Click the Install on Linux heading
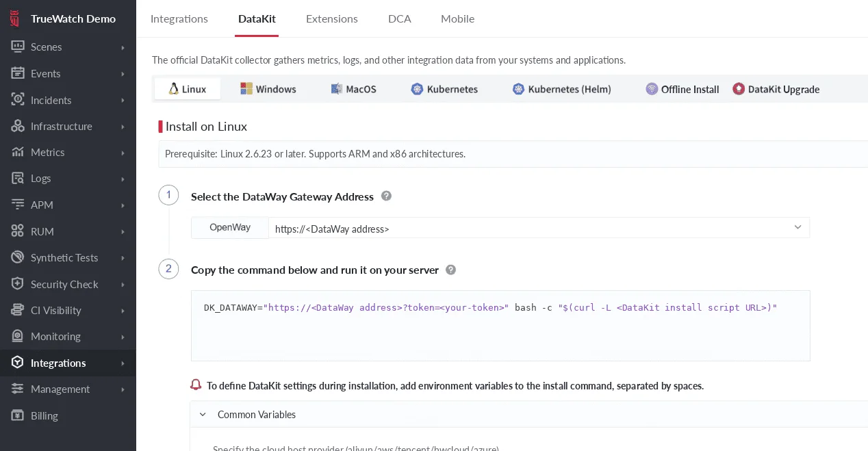Image resolution: width=868 pixels, height=451 pixels. pos(206,127)
